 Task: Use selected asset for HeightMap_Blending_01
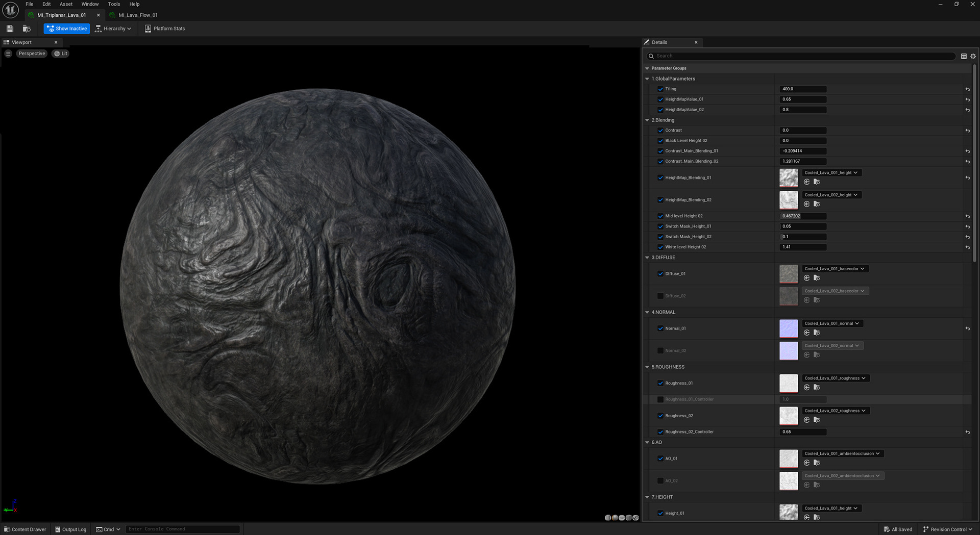click(806, 182)
